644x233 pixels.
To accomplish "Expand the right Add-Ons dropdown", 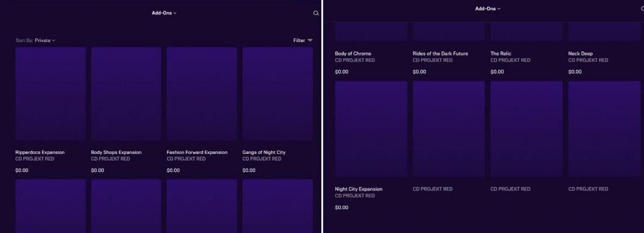I will coord(487,9).
